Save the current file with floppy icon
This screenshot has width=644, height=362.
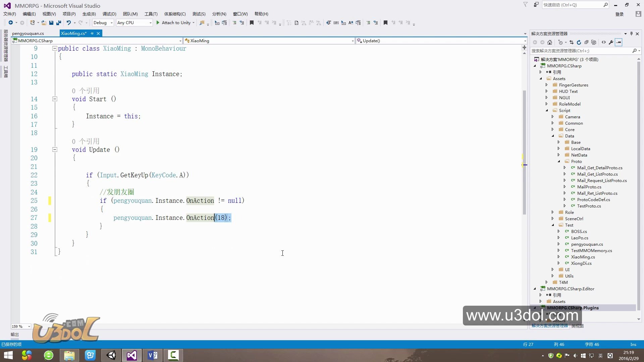51,23
